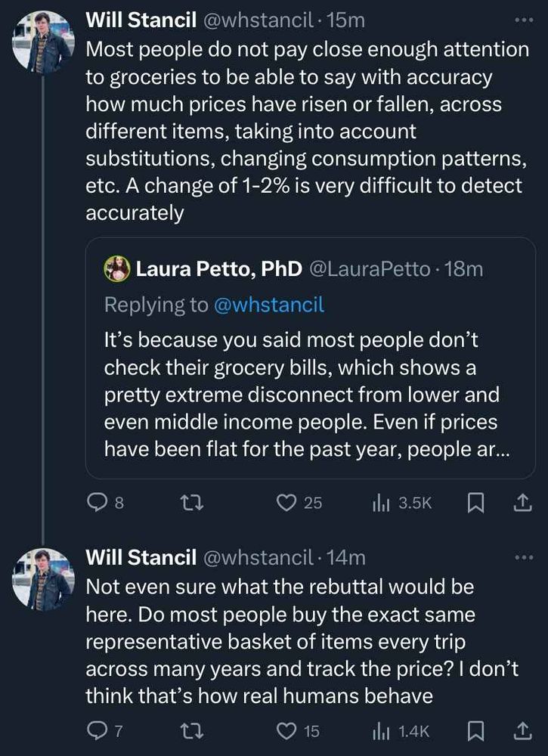
Task: Open the quoted Laura Petto tweet text
Action: point(302,395)
